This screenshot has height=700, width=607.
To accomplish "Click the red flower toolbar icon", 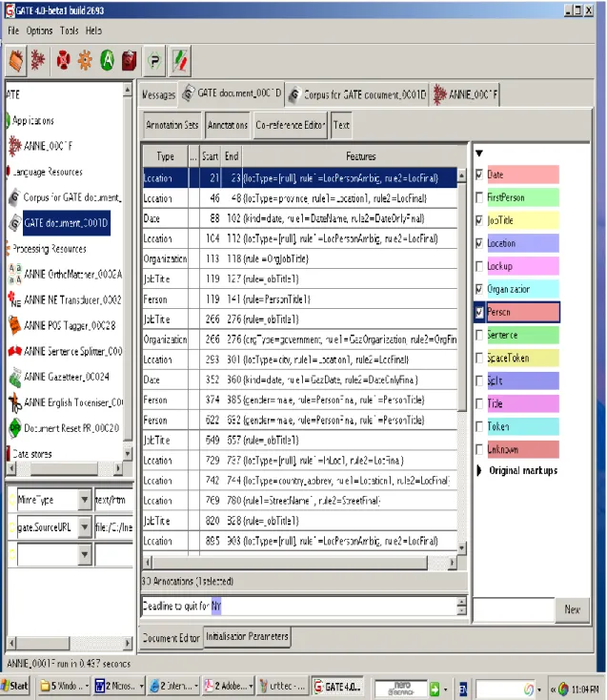I will pos(63,59).
